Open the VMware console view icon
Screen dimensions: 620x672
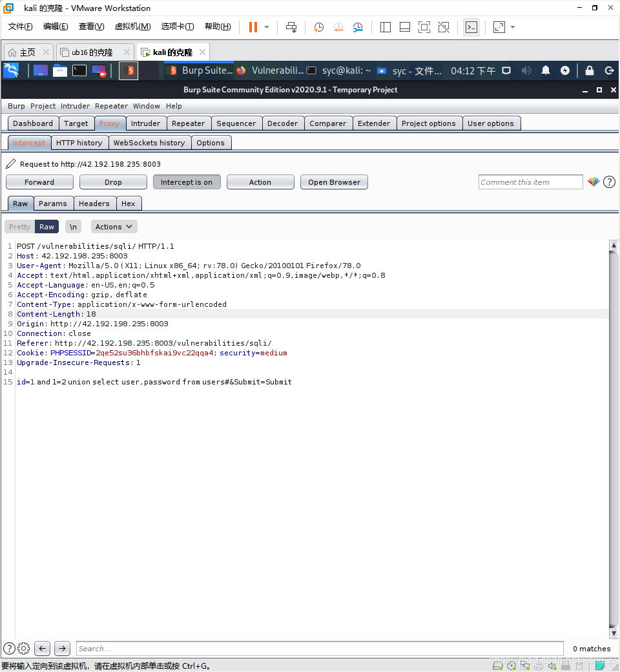471,27
